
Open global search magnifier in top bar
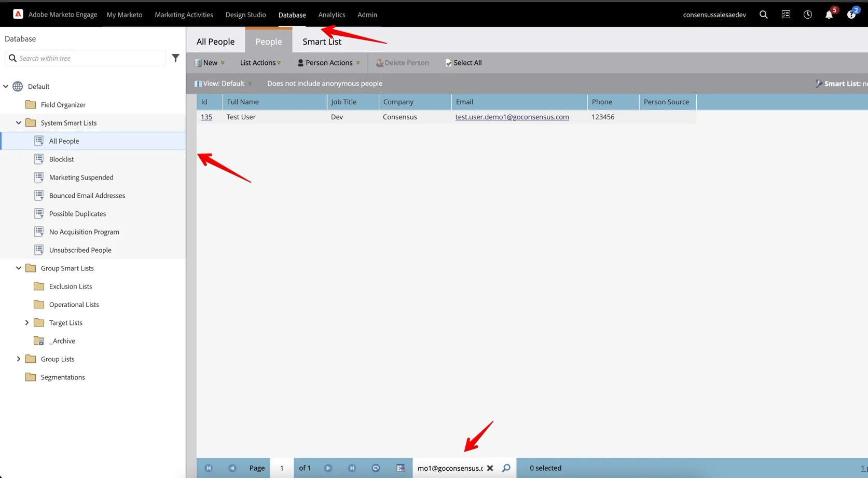click(x=763, y=15)
